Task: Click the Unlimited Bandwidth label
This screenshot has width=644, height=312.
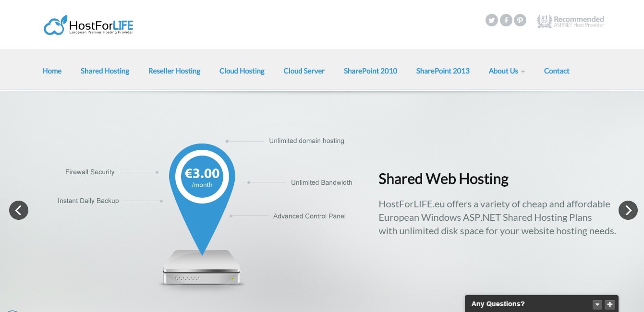Action: pos(321,182)
